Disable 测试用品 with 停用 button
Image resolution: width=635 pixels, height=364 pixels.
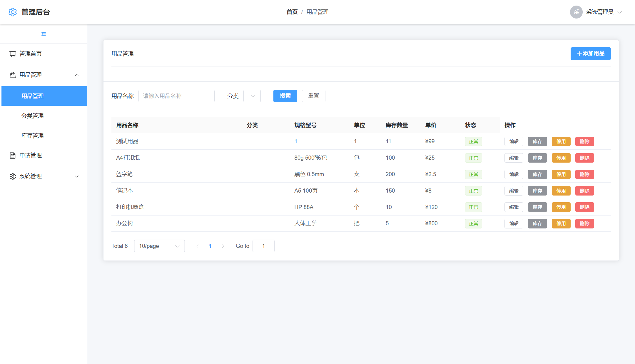pos(561,141)
